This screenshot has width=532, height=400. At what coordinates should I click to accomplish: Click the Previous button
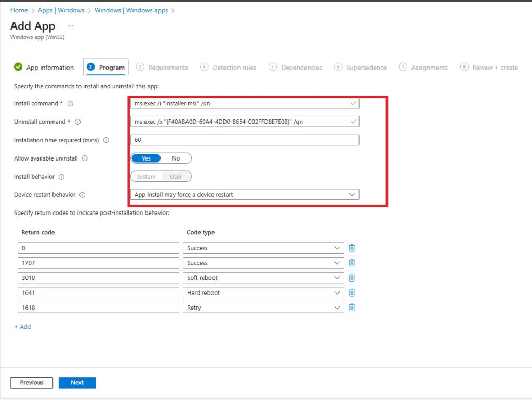tap(32, 383)
